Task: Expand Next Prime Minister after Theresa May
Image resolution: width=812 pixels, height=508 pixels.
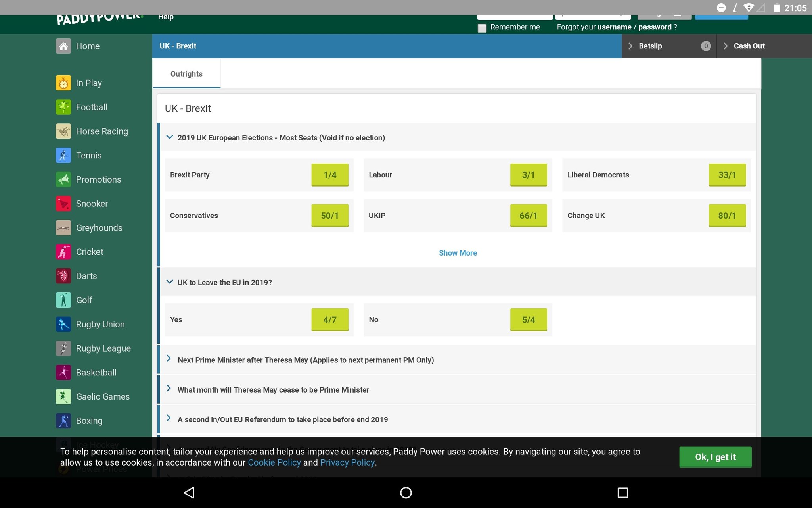Action: click(169, 359)
